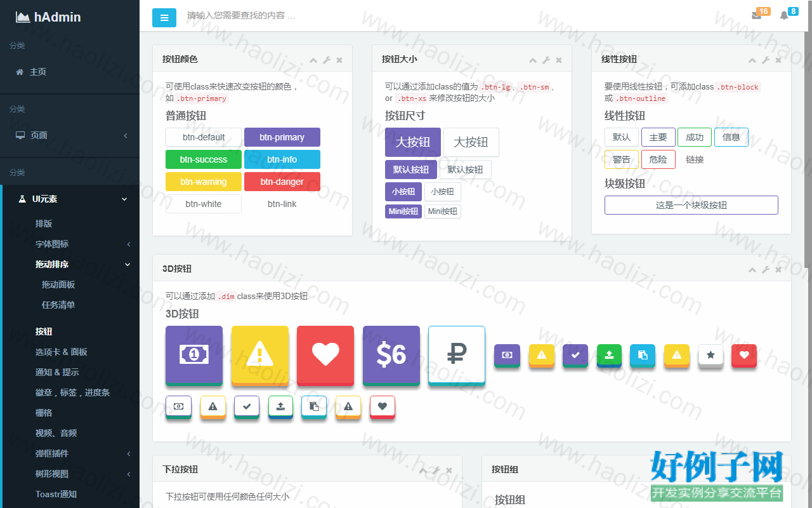
Task: Click the small purple filled checkmark button
Action: 575,356
